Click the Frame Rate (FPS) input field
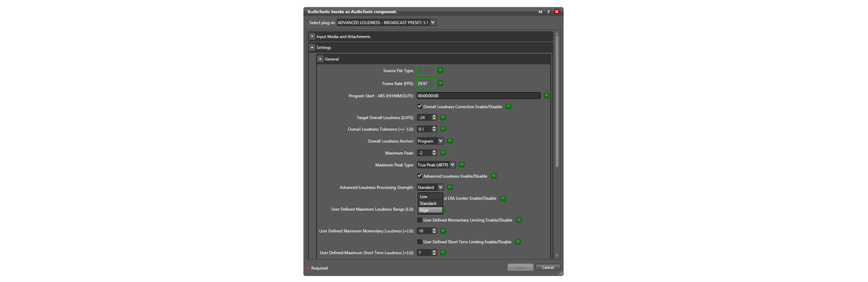The width and height of the screenshot is (868, 282). (x=425, y=83)
